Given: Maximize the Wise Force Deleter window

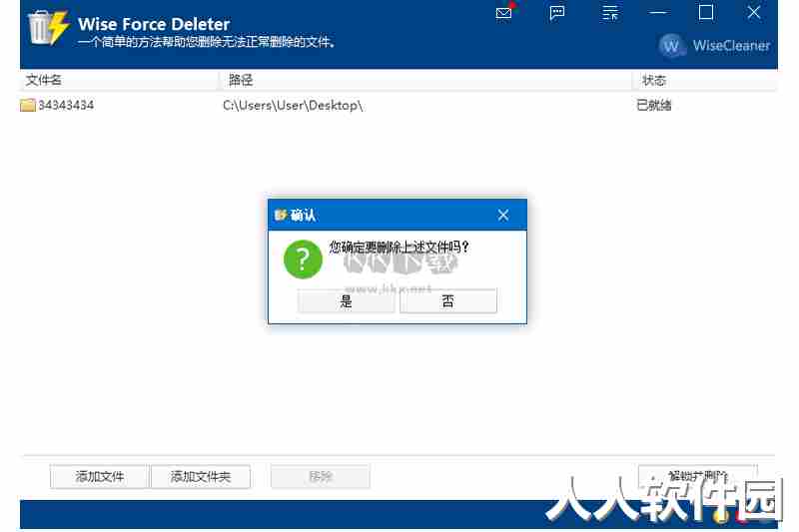Looking at the screenshot, I should coord(706,12).
